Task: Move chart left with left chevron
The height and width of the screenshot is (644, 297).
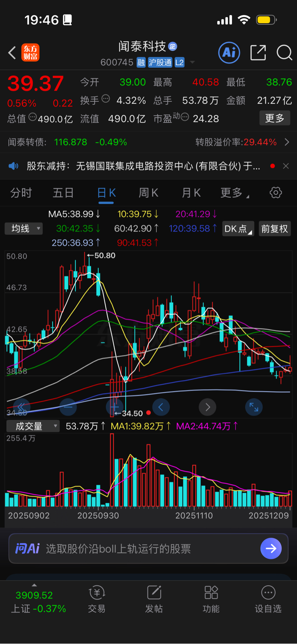Action: (x=161, y=407)
